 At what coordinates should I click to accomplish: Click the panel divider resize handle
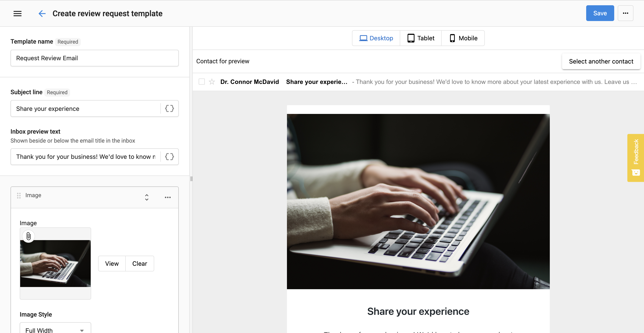191,179
